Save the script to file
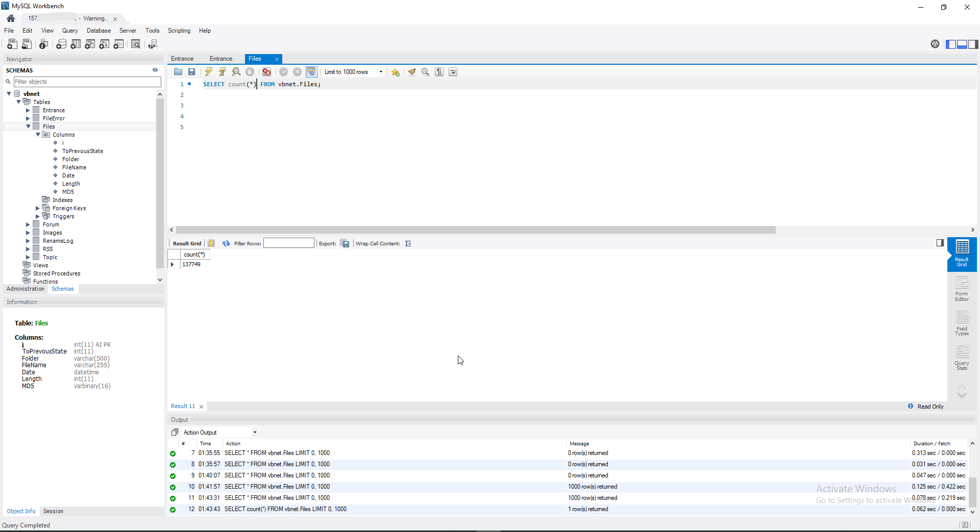980x532 pixels. click(192, 72)
